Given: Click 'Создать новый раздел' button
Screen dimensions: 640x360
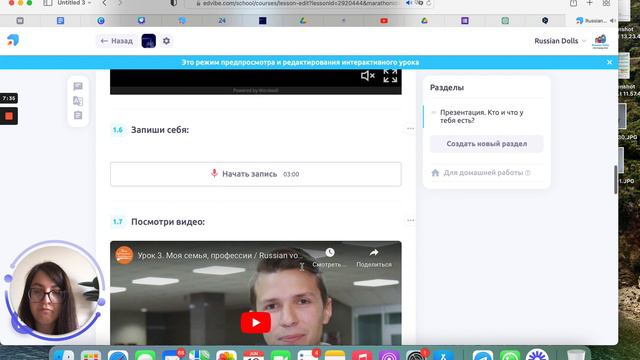Looking at the screenshot, I should pos(487,144).
